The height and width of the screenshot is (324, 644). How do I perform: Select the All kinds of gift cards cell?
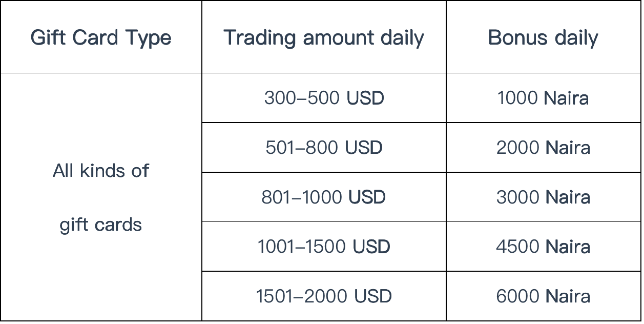[x=101, y=197]
